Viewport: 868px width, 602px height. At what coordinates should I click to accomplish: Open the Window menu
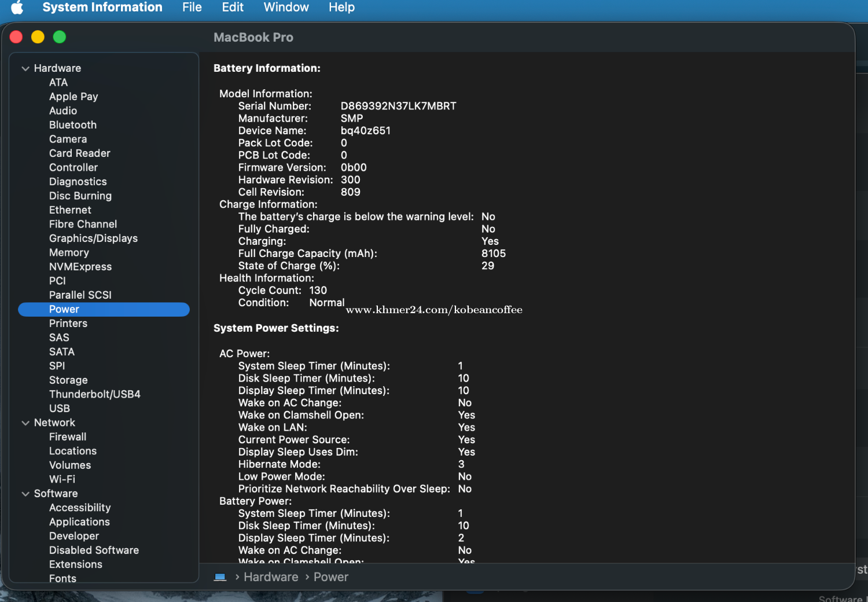pos(286,8)
